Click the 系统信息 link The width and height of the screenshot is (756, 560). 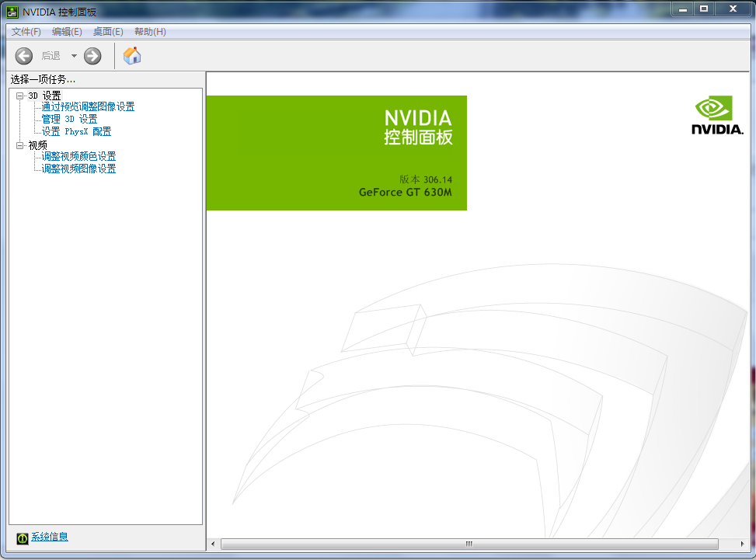(x=49, y=537)
